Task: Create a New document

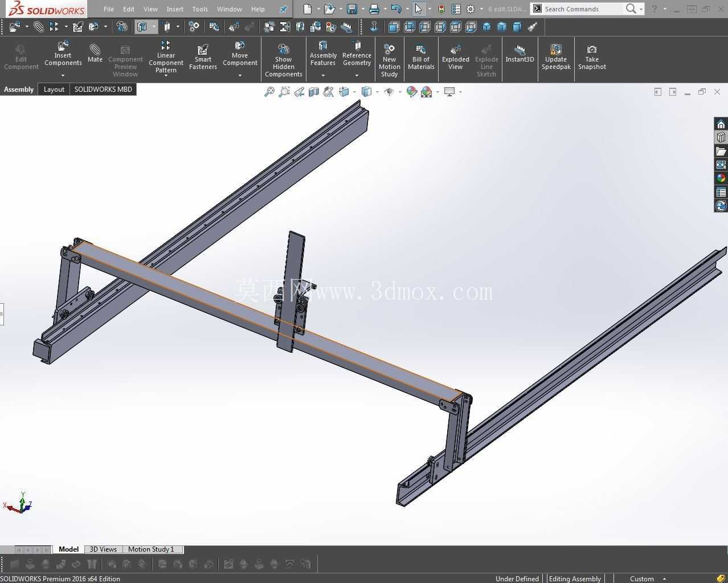Action: 308,9
